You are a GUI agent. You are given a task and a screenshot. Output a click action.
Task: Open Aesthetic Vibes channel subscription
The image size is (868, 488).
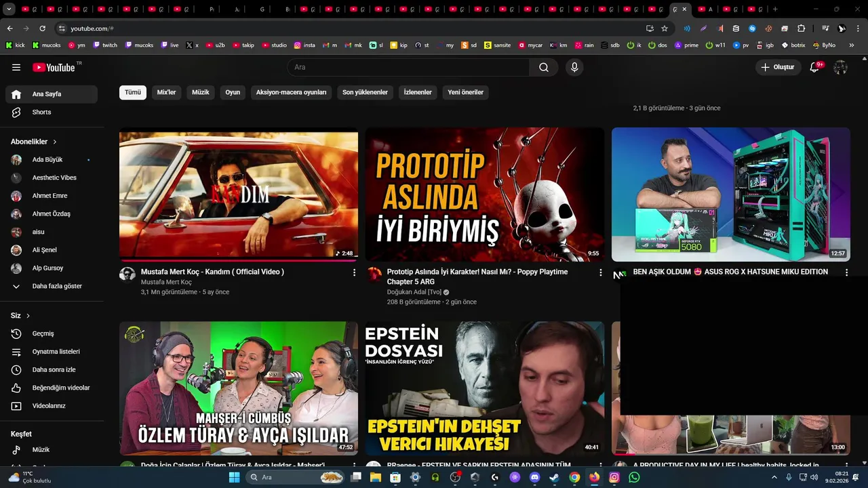pyautogui.click(x=52, y=178)
